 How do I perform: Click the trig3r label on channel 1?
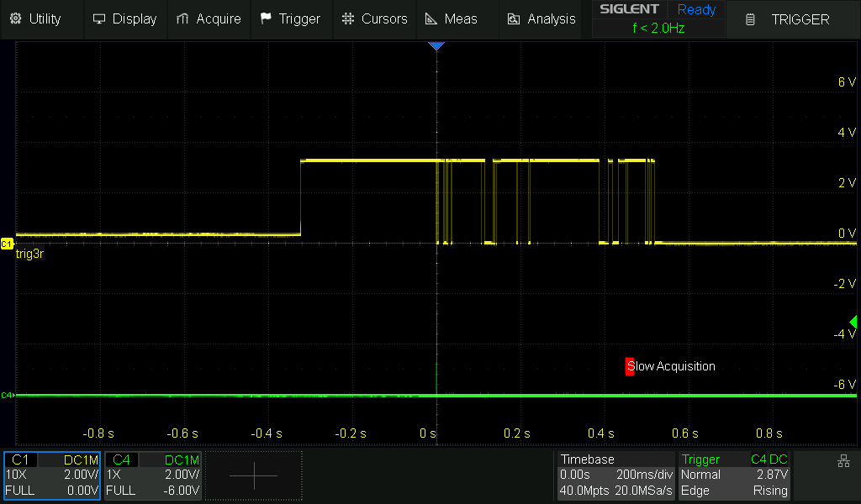pos(29,254)
